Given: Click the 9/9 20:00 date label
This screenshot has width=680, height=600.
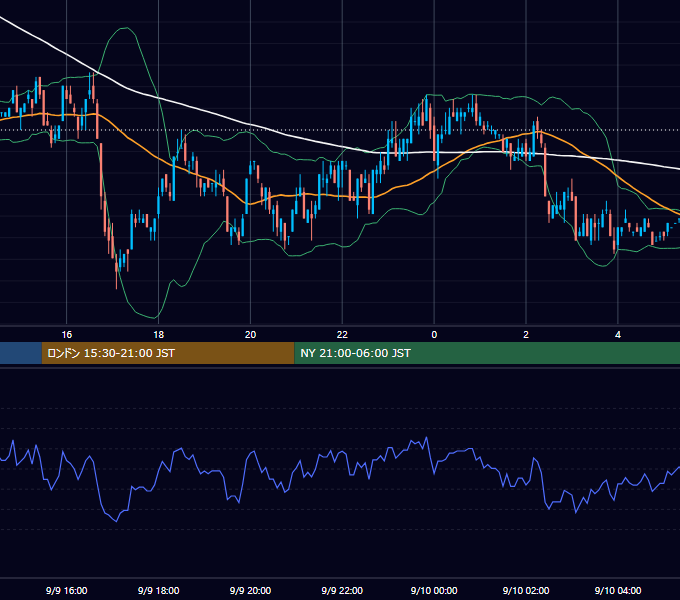Looking at the screenshot, I should (250, 590).
